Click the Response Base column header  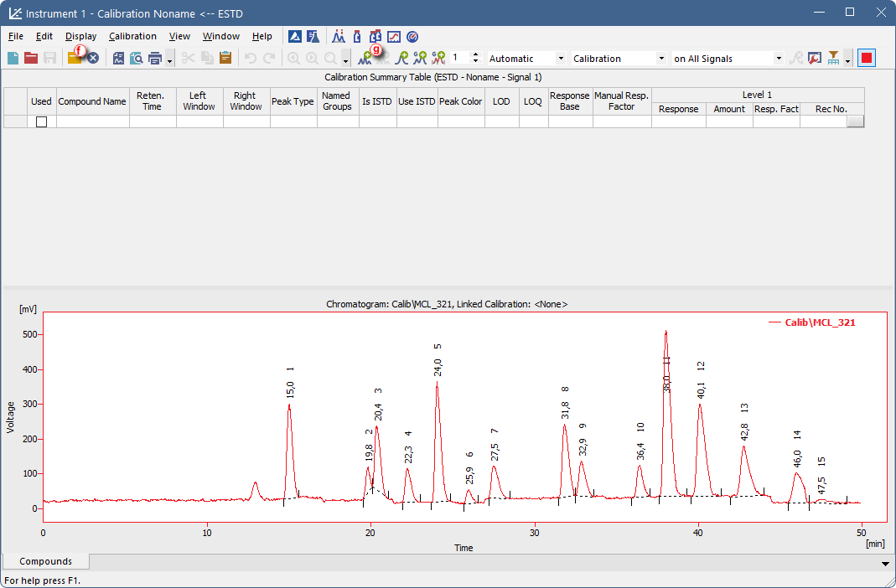tap(569, 101)
